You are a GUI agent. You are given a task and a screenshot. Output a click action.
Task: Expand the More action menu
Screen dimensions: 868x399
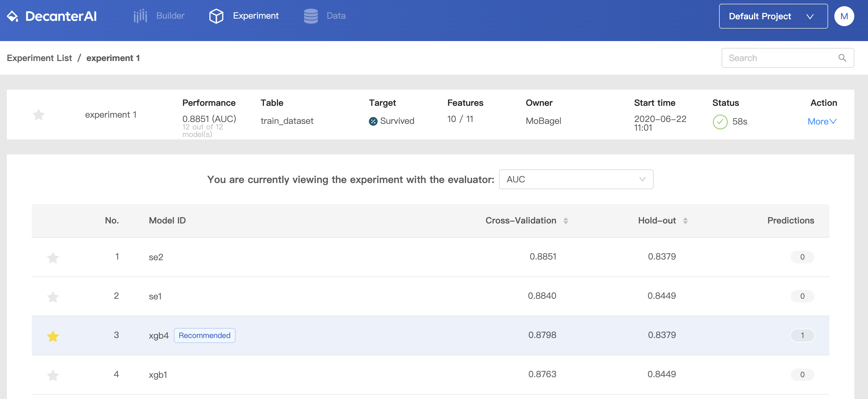point(822,122)
